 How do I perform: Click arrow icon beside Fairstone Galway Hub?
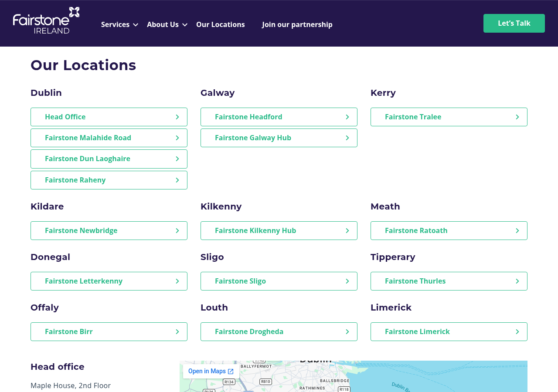point(347,138)
